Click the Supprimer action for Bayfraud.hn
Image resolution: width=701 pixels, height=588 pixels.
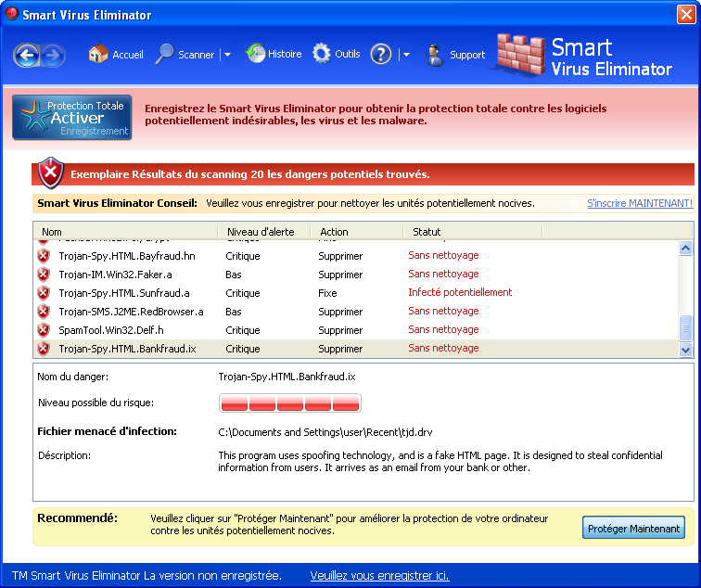(340, 256)
